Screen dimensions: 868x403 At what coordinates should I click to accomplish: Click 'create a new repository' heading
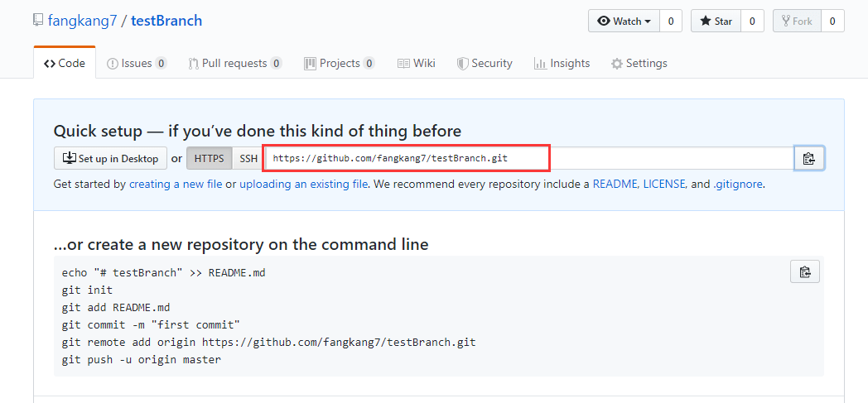pos(241,244)
